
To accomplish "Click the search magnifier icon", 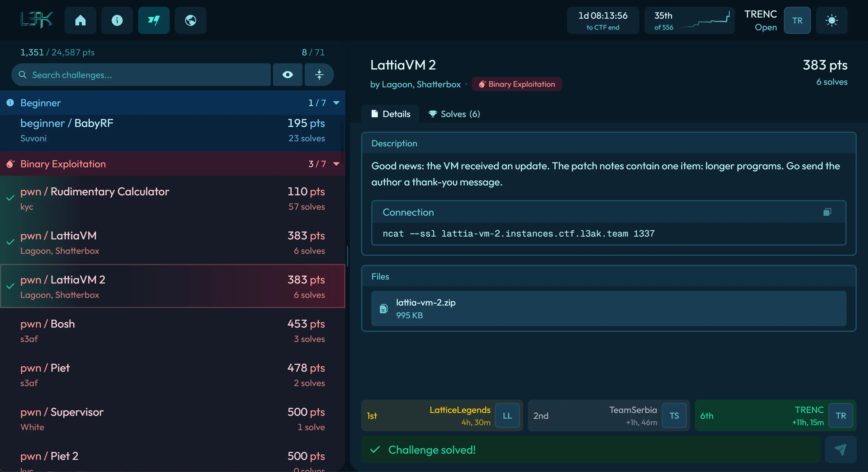I will click(x=23, y=75).
